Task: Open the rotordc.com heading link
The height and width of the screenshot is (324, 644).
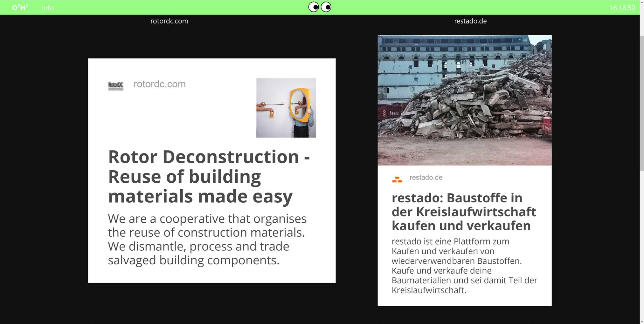Action: coord(169,21)
